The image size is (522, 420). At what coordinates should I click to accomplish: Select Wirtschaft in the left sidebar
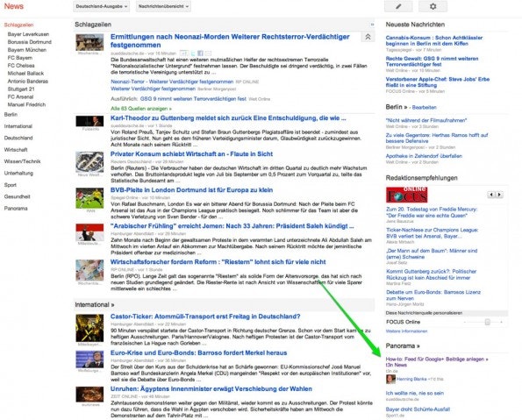(x=16, y=150)
